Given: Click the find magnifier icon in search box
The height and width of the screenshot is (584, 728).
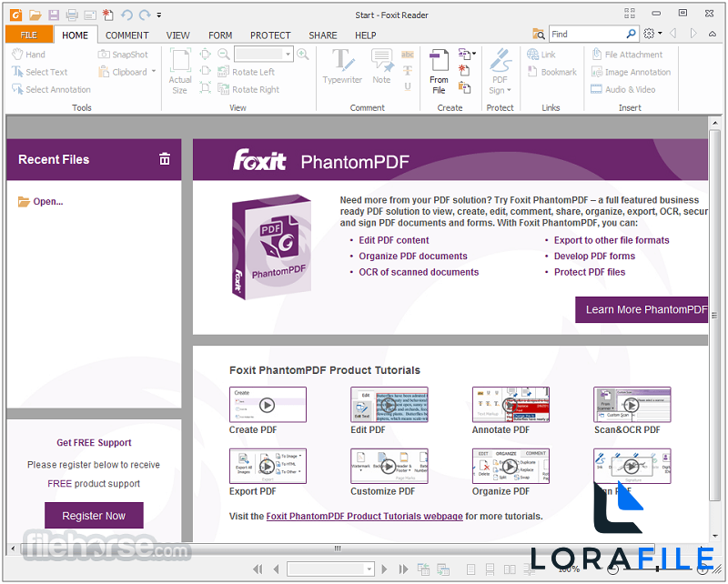Looking at the screenshot, I should [x=631, y=34].
